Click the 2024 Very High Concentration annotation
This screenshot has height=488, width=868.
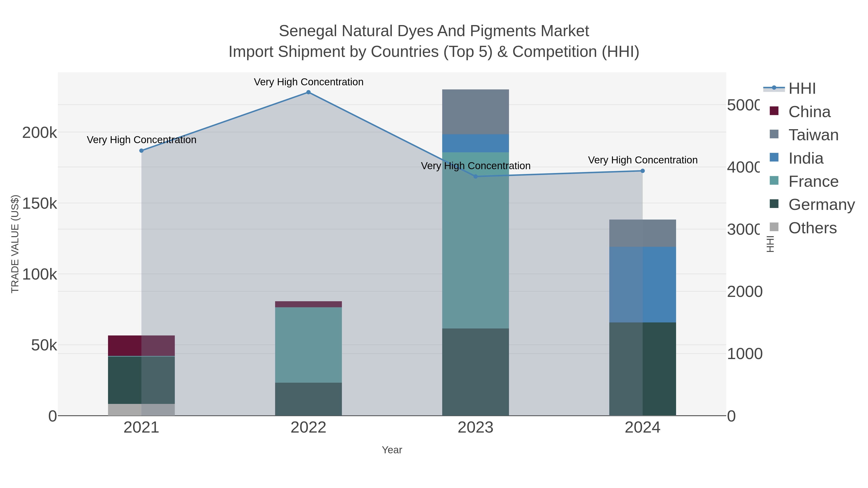[x=643, y=160]
